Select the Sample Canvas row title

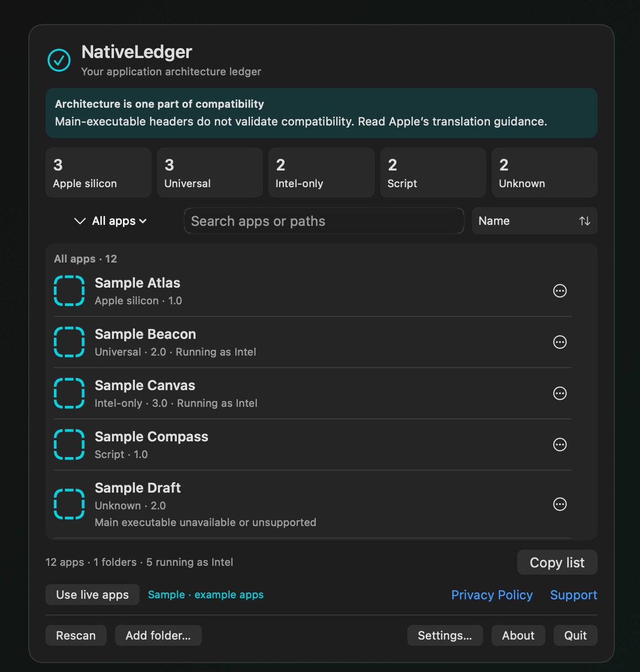coord(145,385)
